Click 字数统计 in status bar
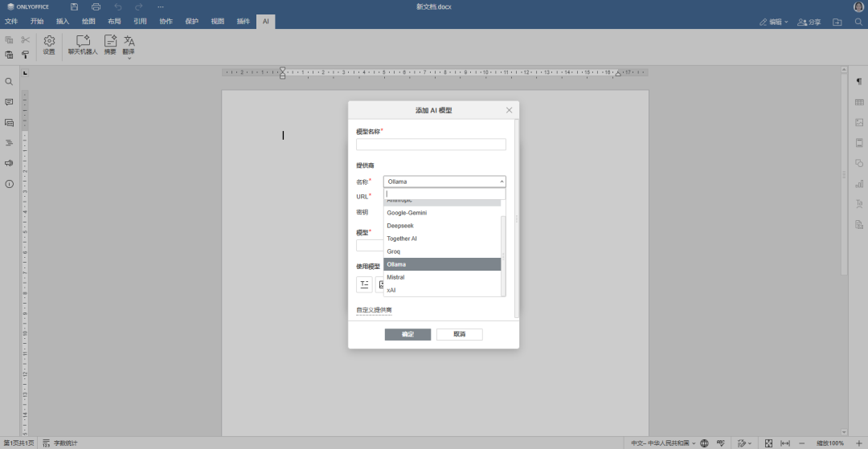 point(60,443)
